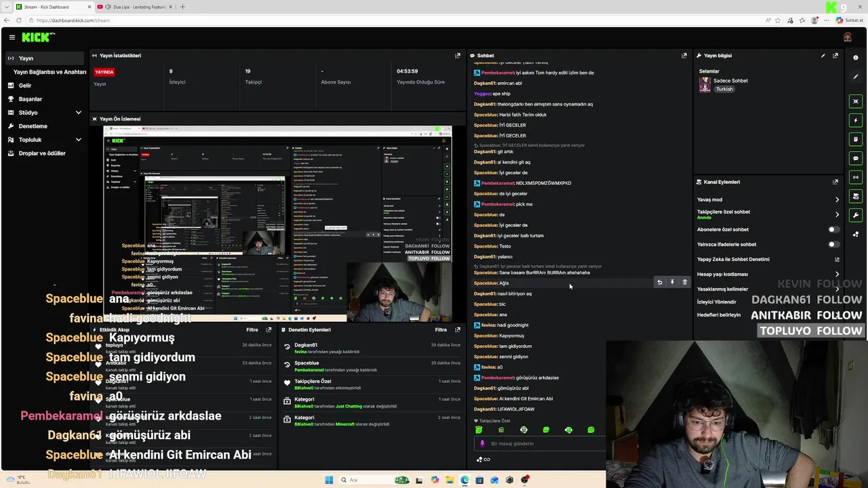The height and width of the screenshot is (488, 868).
Task: Toggle Yalnızca ifadelerle sohbet switch
Action: [x=833, y=245]
